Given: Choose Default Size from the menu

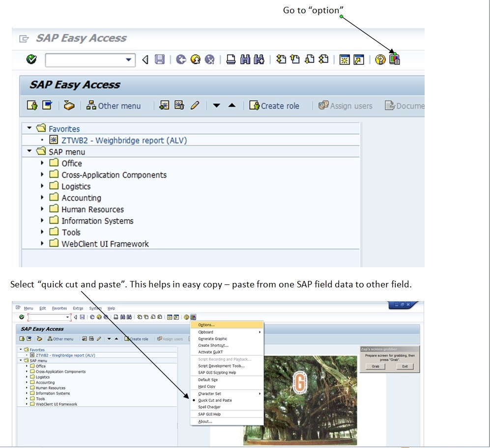Looking at the screenshot, I should (227, 380).
